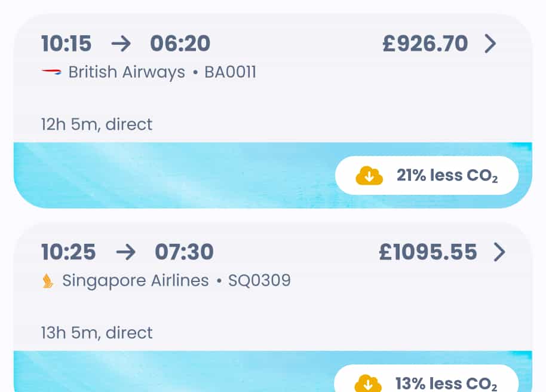Click the chevron next to £926.70
Screen dimensions: 546x392
point(491,44)
